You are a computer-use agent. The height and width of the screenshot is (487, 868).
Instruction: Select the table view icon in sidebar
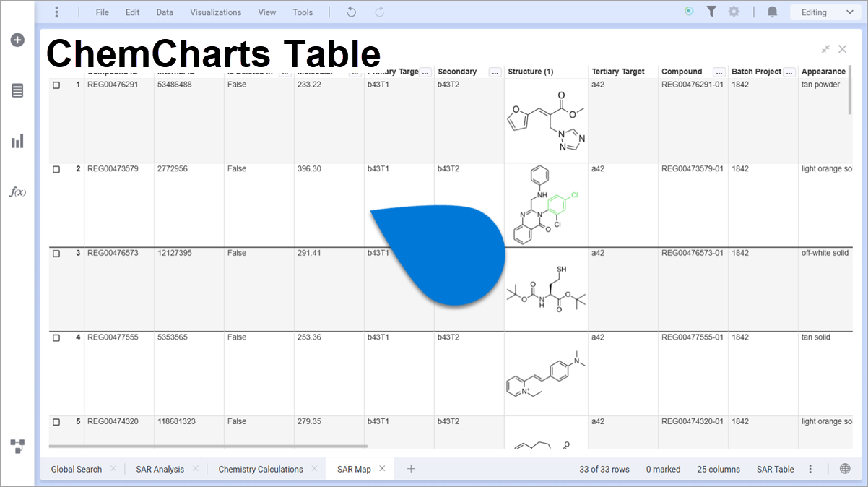coord(17,90)
